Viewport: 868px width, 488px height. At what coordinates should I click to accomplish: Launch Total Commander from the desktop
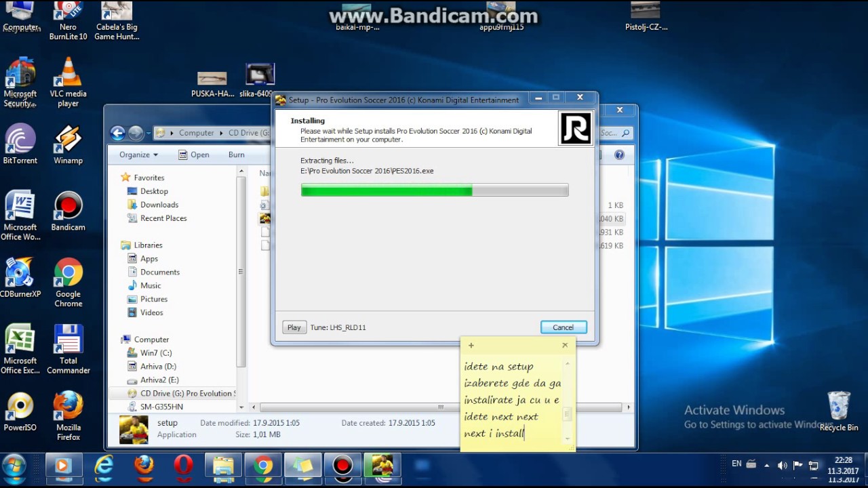coord(68,349)
